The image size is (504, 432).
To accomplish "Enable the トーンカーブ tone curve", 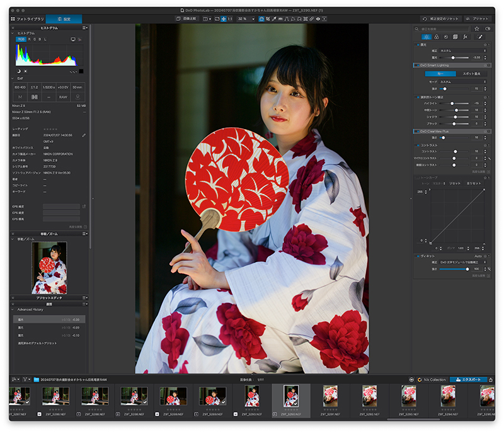I will click(417, 178).
